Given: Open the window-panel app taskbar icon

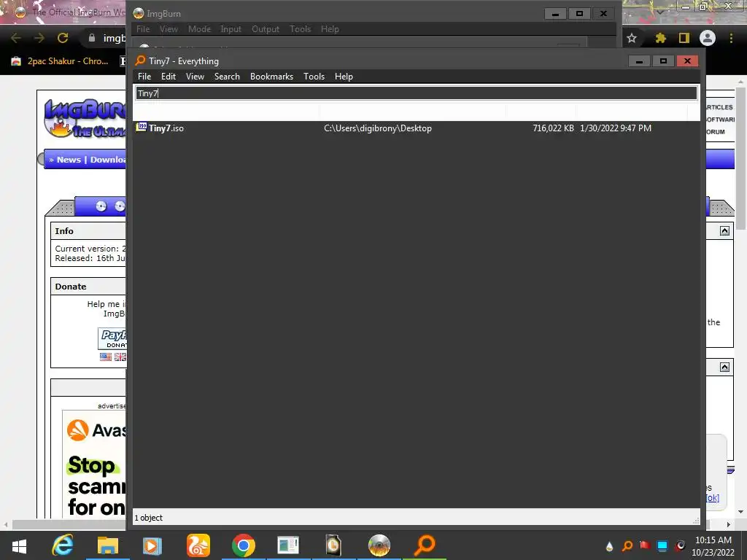Looking at the screenshot, I should pos(287,545).
